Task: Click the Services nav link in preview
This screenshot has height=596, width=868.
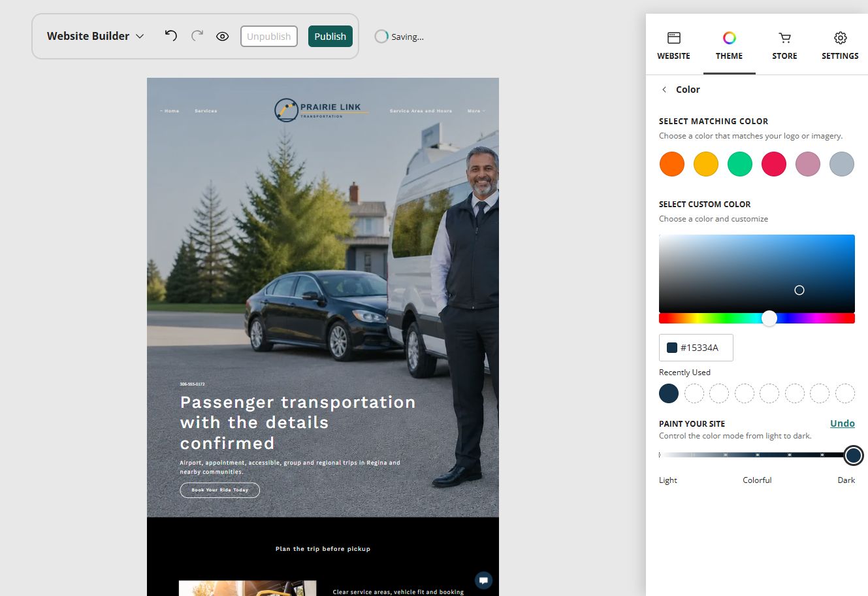Action: [206, 111]
